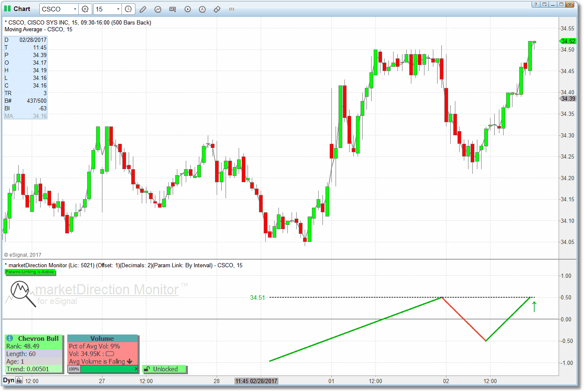584x392 pixels.
Task: Click the green Chart window icon
Action: click(7, 8)
